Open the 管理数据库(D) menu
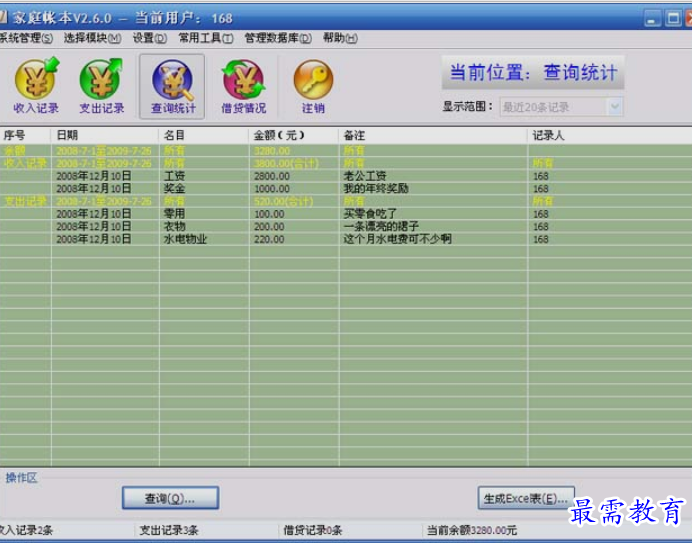This screenshot has height=543, width=692. (x=278, y=38)
